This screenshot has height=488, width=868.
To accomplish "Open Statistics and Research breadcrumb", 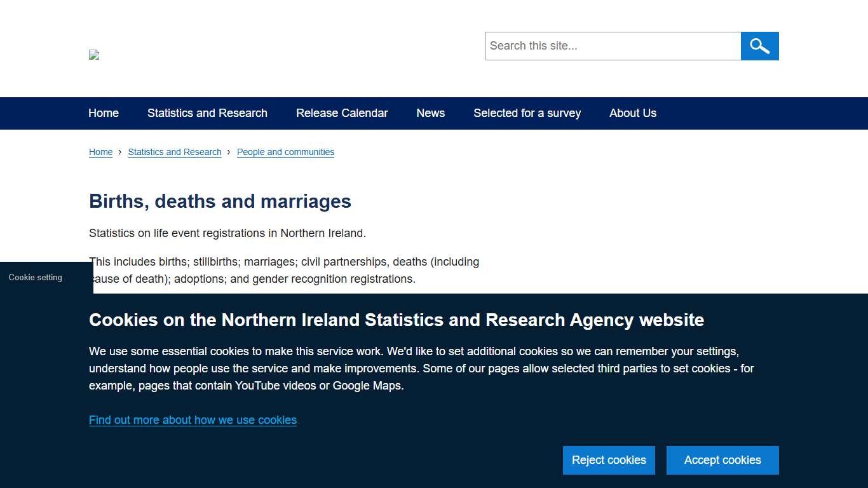I will (175, 152).
